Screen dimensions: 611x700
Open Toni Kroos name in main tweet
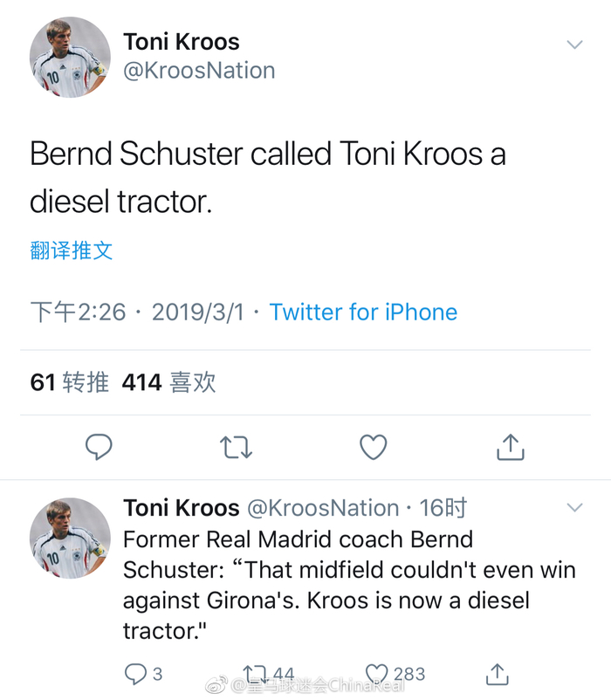pyautogui.click(x=182, y=42)
